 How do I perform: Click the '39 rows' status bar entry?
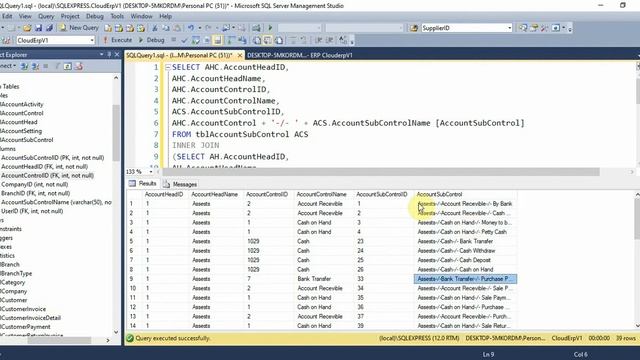(626, 338)
